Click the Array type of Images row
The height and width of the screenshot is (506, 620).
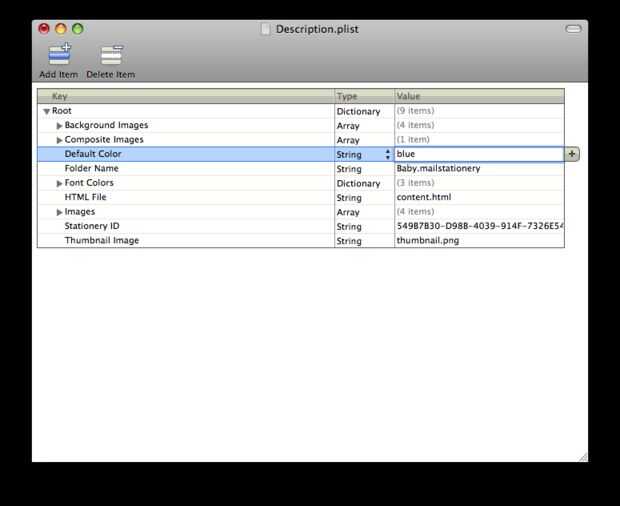click(x=348, y=213)
